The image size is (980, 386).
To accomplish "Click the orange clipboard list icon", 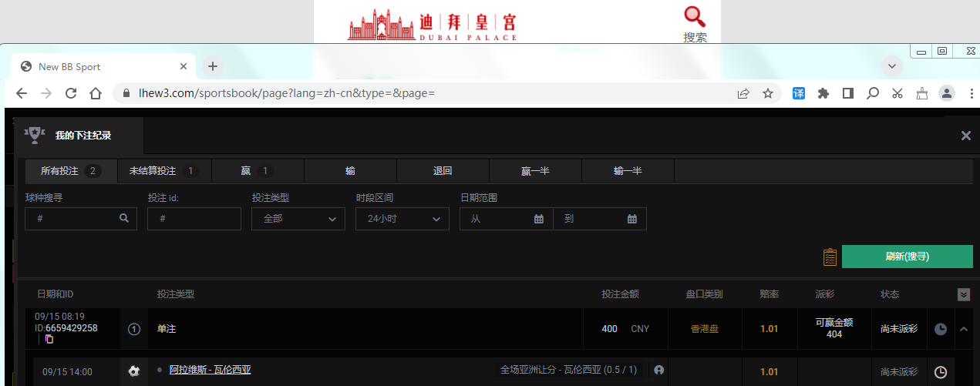I will pyautogui.click(x=830, y=257).
